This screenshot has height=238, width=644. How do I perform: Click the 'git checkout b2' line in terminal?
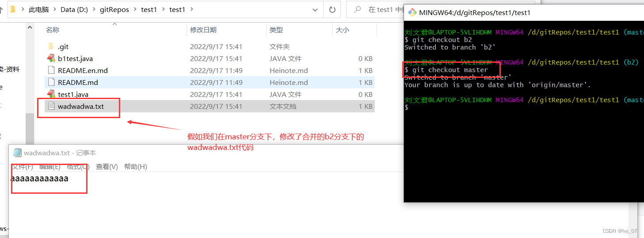438,39
